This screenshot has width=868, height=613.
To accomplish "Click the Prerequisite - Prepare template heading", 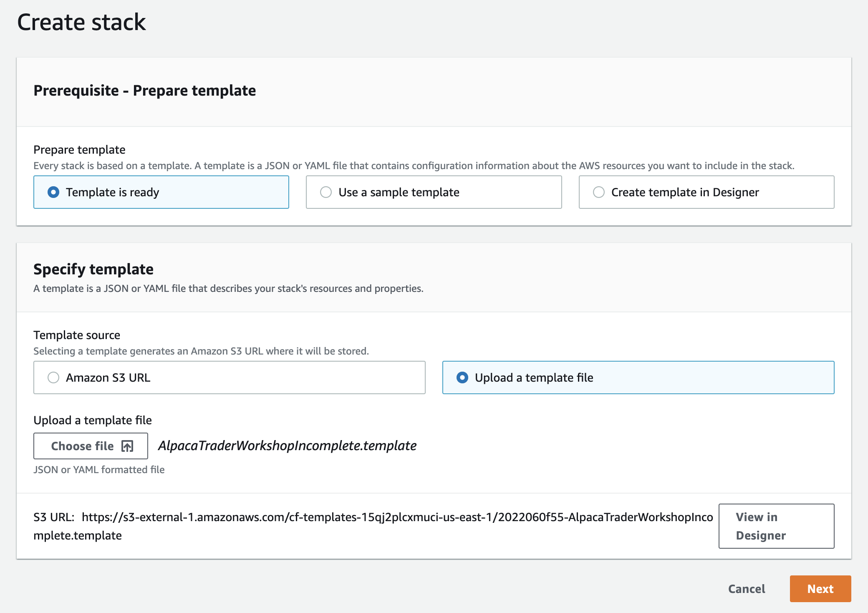I will coord(144,91).
